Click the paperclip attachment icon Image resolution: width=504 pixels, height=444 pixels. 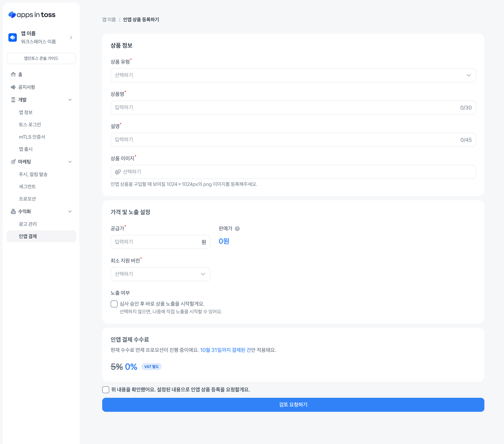[118, 172]
